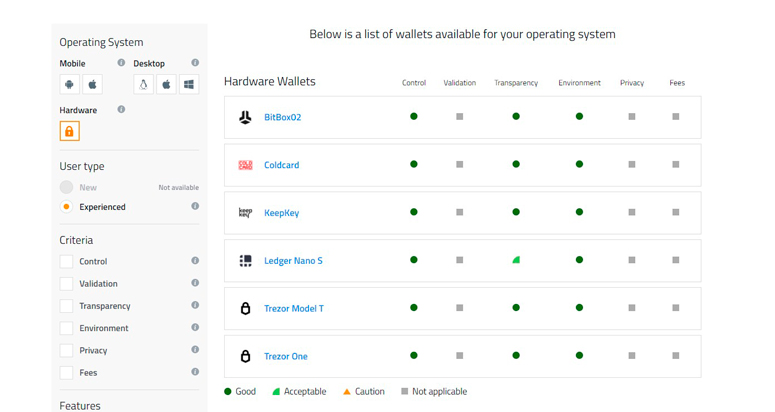The width and height of the screenshot is (775, 412).
Task: Choose the Linux penguin desktop icon
Action: tap(144, 85)
